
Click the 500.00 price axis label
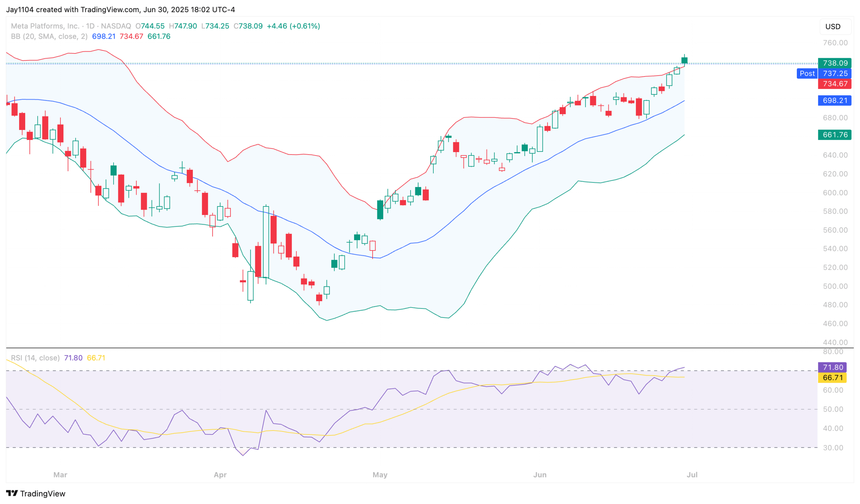coord(835,286)
